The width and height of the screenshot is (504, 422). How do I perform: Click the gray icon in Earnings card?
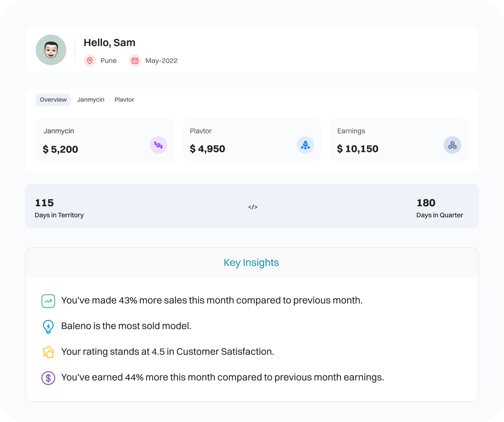pos(452,145)
